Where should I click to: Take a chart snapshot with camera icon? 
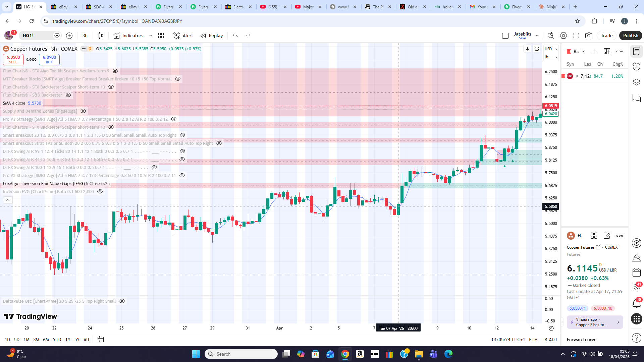(x=589, y=36)
